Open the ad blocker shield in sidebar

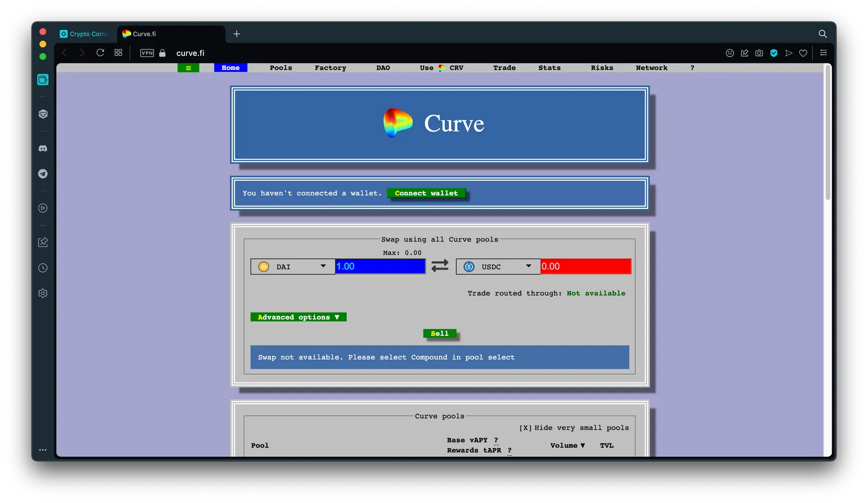point(43,114)
